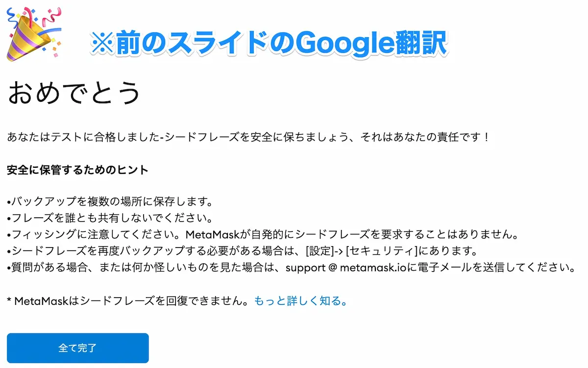Open the もっと詳しく知る link

click(x=301, y=301)
